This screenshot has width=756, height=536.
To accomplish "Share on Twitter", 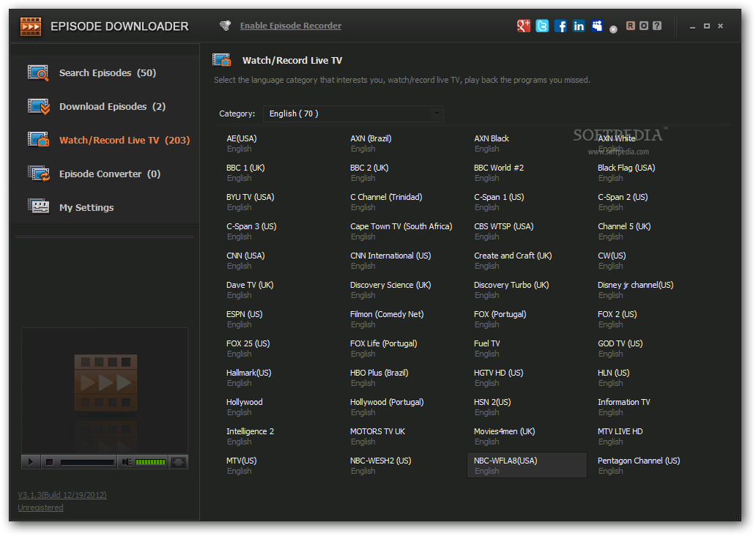I will [x=542, y=26].
